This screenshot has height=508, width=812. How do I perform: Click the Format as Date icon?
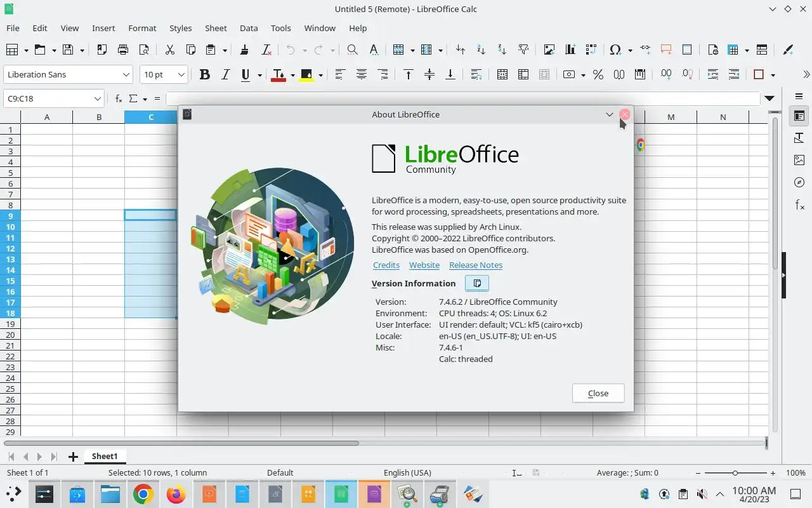[639, 75]
